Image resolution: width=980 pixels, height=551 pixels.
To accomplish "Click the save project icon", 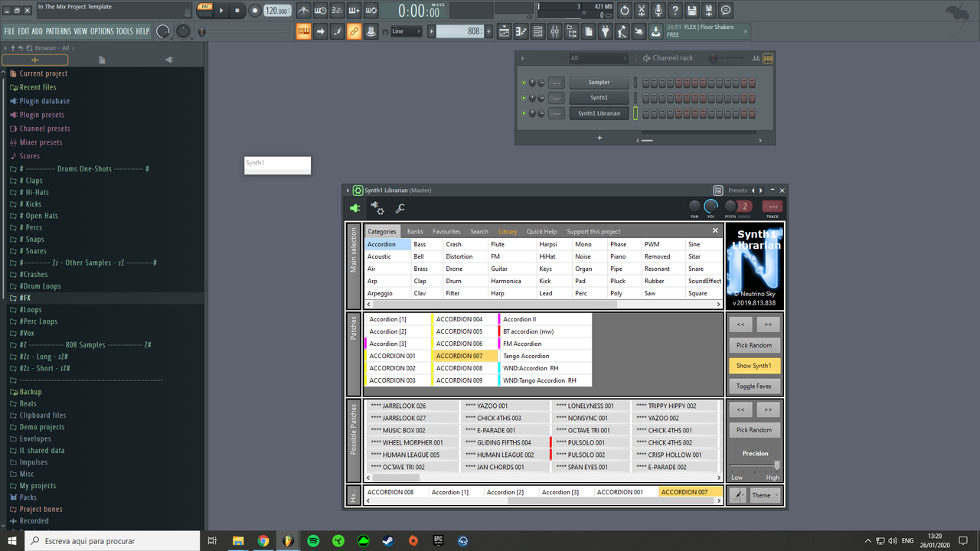I will click(x=692, y=11).
